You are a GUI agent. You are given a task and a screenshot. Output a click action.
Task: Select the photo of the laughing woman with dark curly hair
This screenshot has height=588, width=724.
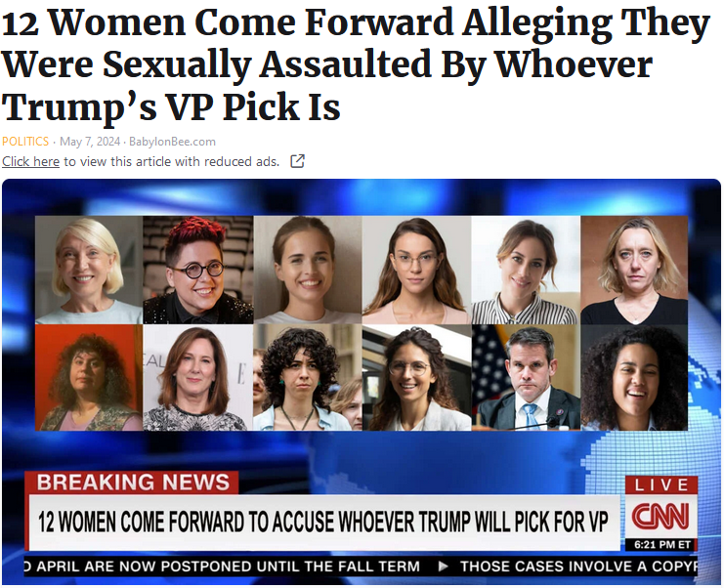[x=634, y=377]
